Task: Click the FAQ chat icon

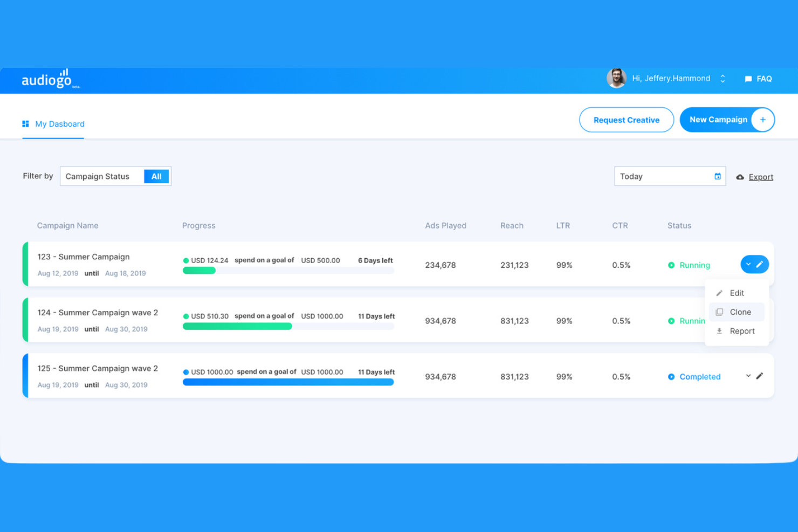Action: [x=748, y=79]
